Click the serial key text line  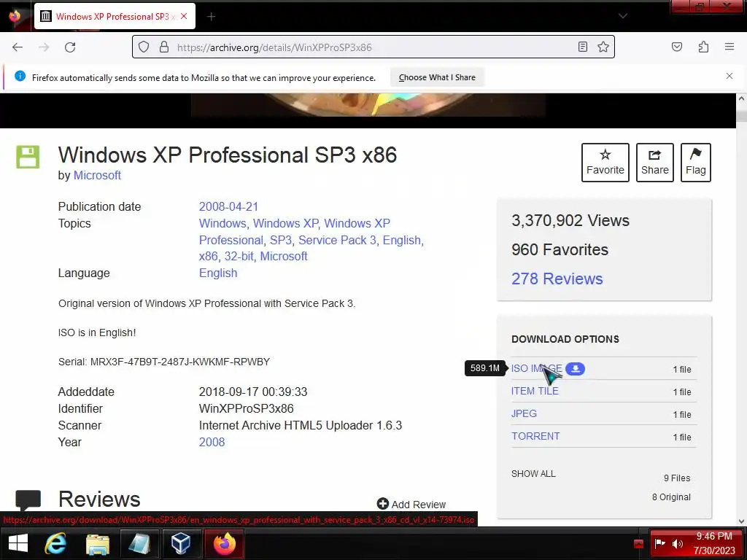coord(164,362)
